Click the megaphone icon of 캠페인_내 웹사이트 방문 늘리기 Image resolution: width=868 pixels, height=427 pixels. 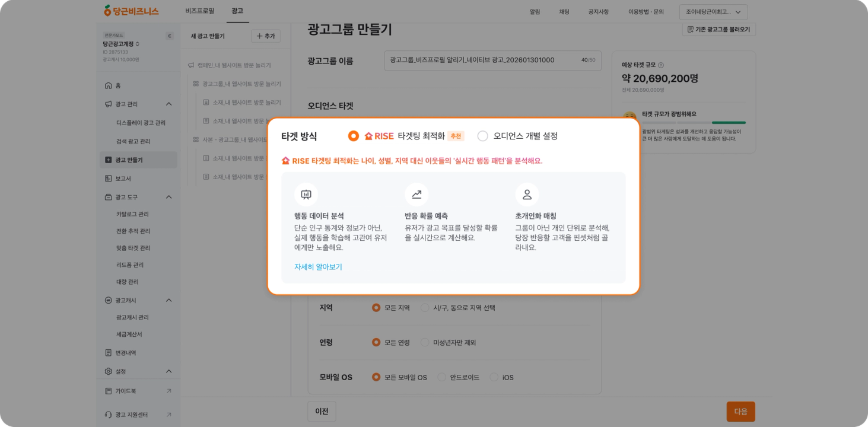(191, 65)
